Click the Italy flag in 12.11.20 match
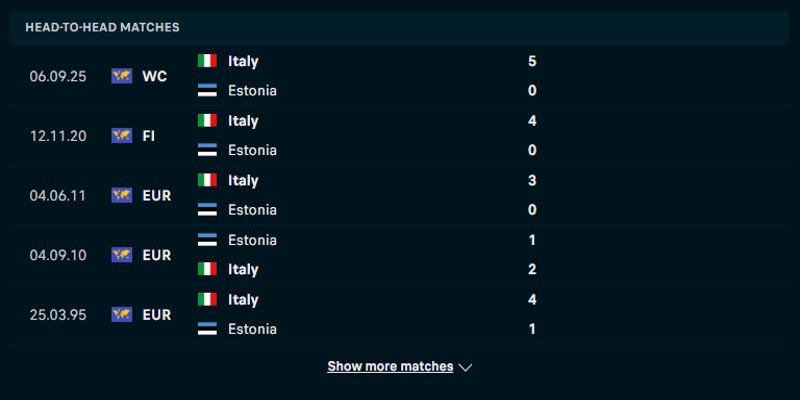This screenshot has width=800, height=400. [208, 121]
